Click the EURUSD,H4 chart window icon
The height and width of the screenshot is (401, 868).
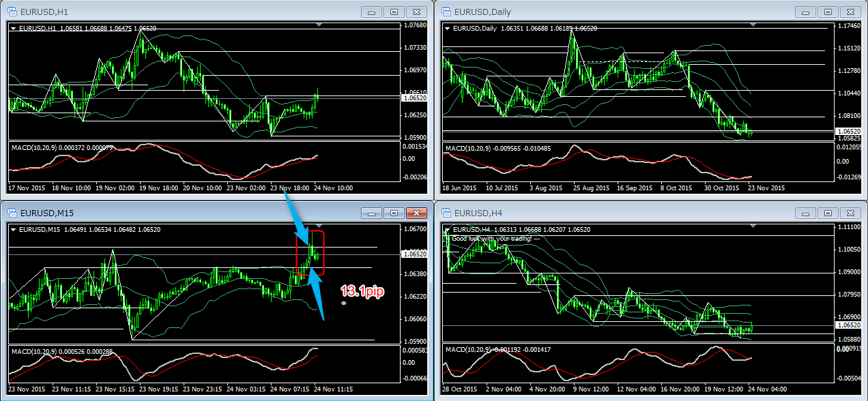click(446, 213)
